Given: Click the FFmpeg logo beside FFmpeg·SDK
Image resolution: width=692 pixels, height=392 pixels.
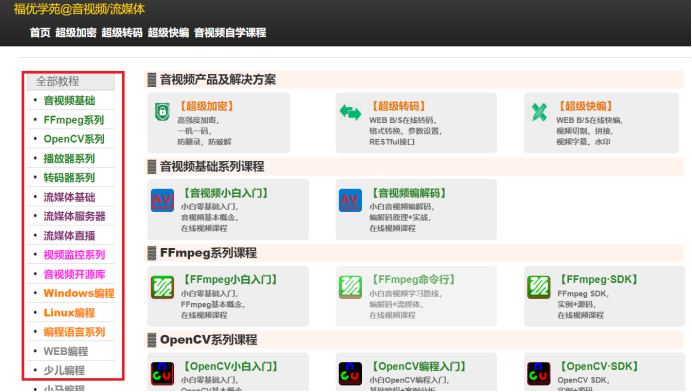Looking at the screenshot, I should 539,287.
